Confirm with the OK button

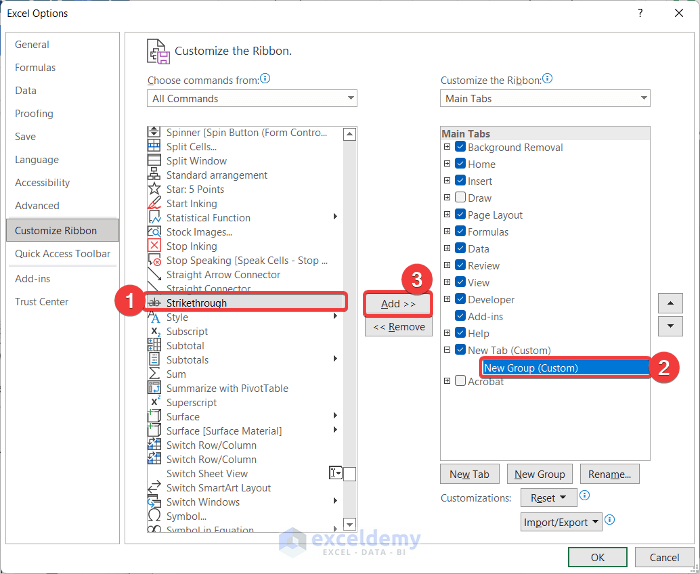click(597, 557)
